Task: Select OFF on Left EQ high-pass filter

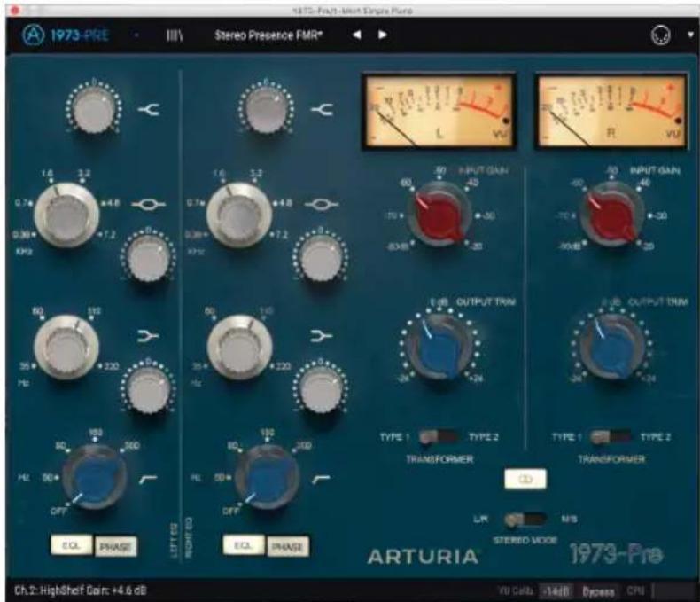Action: click(x=58, y=512)
